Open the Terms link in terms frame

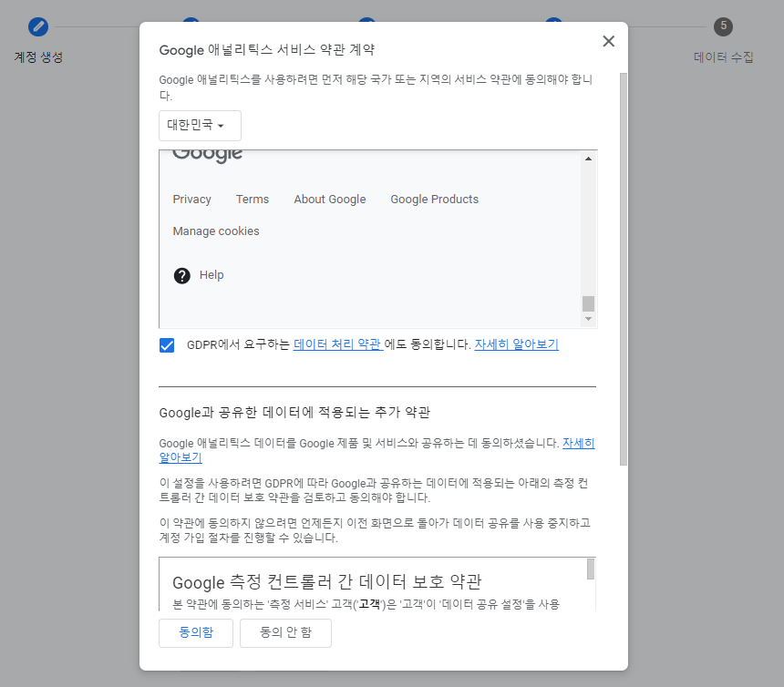[x=253, y=200]
